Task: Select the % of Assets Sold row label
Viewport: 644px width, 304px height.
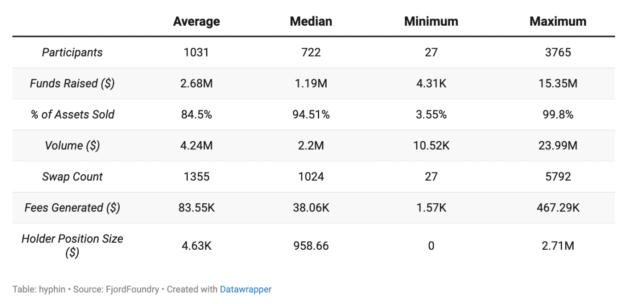Action: pyautogui.click(x=72, y=115)
